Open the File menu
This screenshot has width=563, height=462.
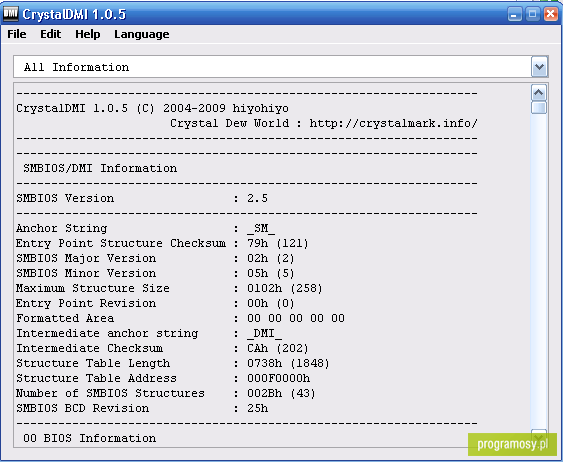[17, 34]
